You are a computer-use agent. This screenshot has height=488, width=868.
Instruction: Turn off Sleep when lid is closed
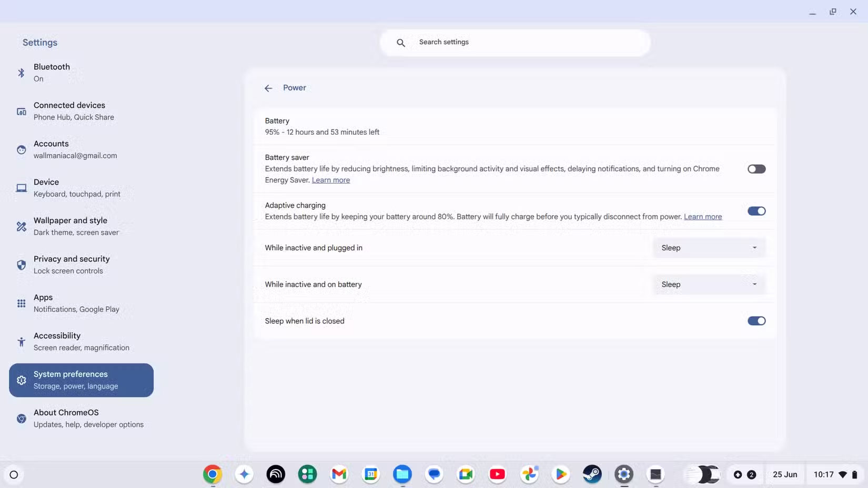click(x=756, y=321)
